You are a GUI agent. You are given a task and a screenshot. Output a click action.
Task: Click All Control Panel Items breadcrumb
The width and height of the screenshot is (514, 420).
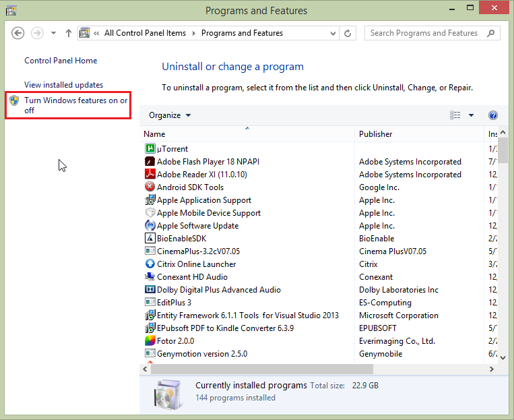coord(145,33)
